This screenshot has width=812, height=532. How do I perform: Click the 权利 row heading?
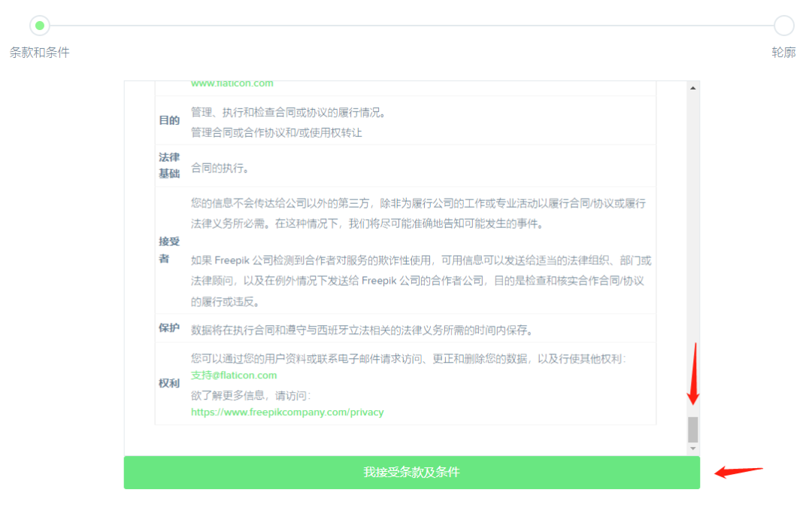tap(169, 383)
